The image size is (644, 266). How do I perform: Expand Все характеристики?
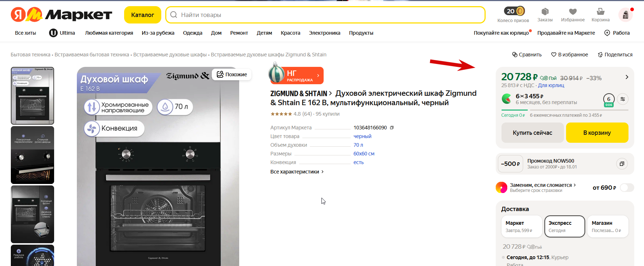(297, 172)
